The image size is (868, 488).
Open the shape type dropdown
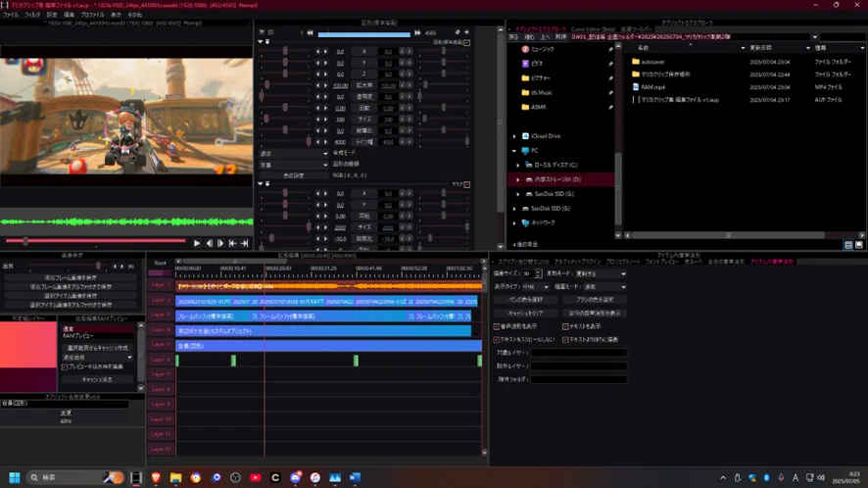pos(294,165)
